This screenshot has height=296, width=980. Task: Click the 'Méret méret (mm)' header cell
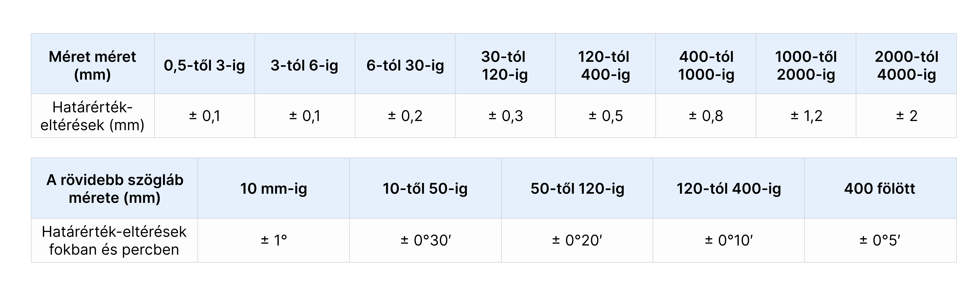(93, 64)
